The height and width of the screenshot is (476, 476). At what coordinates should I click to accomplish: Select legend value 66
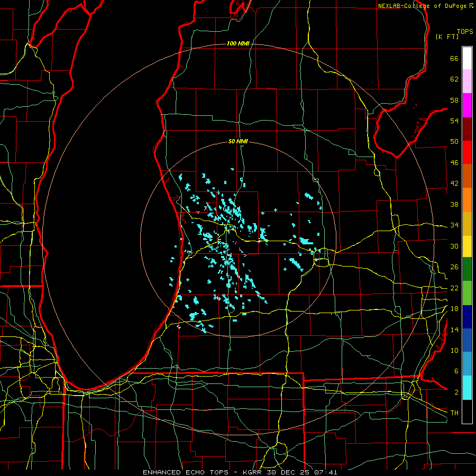(x=454, y=59)
